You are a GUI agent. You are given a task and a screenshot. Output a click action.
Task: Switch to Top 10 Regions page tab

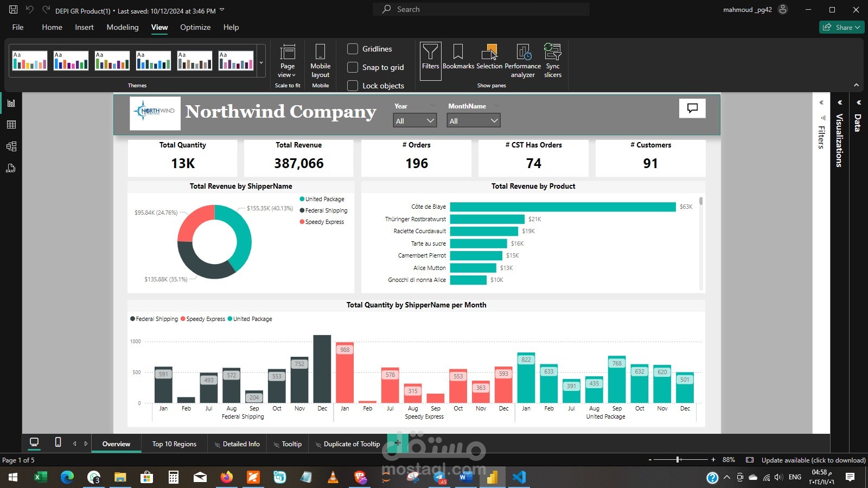pos(174,444)
